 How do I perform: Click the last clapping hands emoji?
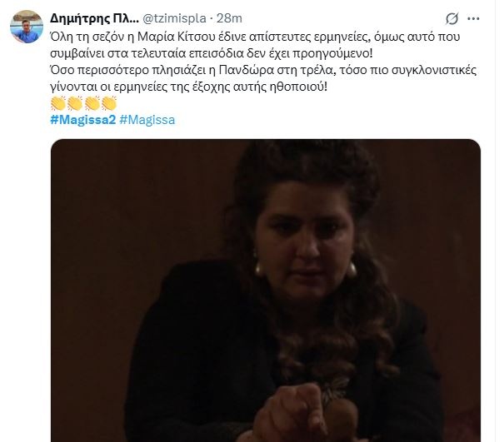click(109, 103)
